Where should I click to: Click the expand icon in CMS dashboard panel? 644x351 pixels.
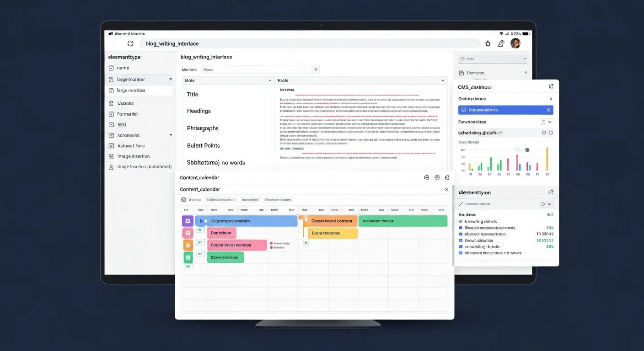click(551, 86)
